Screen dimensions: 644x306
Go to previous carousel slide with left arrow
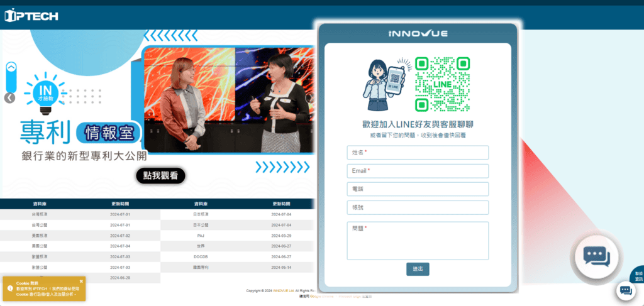(9, 97)
